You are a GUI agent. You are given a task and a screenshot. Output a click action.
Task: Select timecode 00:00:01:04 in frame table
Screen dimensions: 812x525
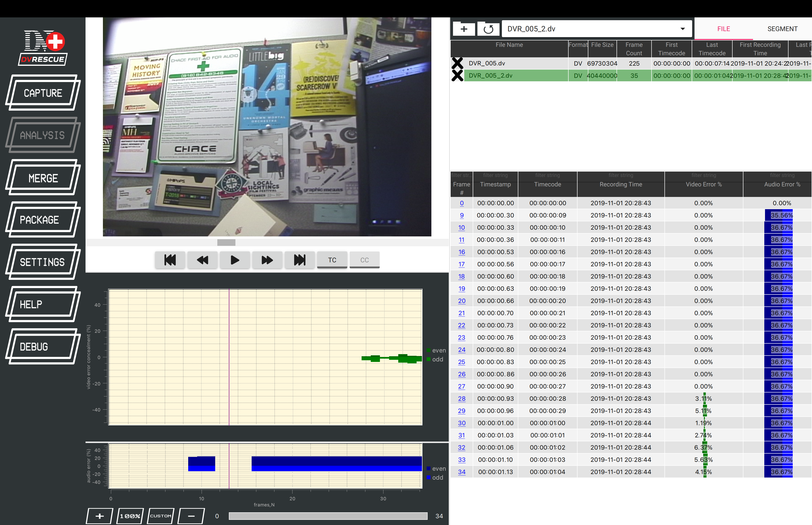tap(548, 472)
